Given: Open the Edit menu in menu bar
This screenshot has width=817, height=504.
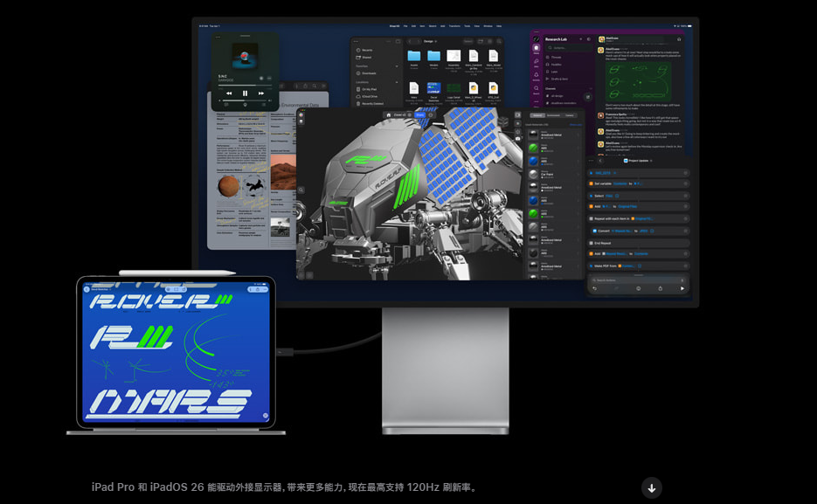Looking at the screenshot, I should pyautogui.click(x=413, y=26).
